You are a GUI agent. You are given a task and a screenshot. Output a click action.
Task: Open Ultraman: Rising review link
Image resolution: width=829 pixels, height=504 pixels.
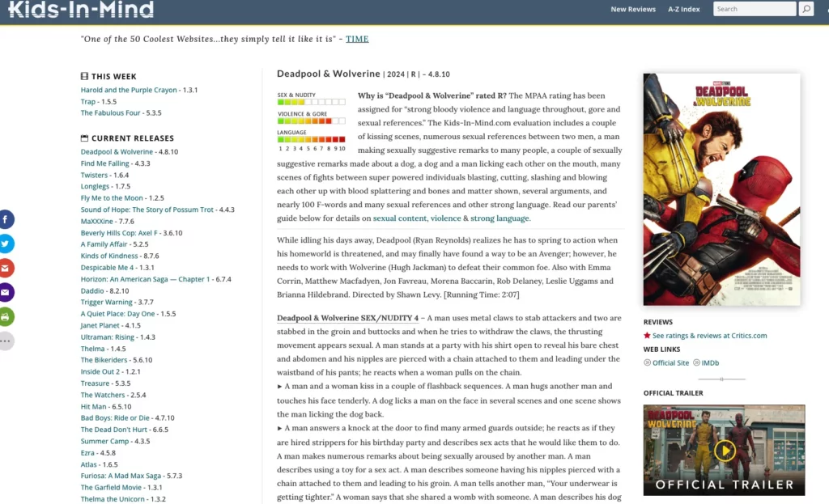coord(108,337)
